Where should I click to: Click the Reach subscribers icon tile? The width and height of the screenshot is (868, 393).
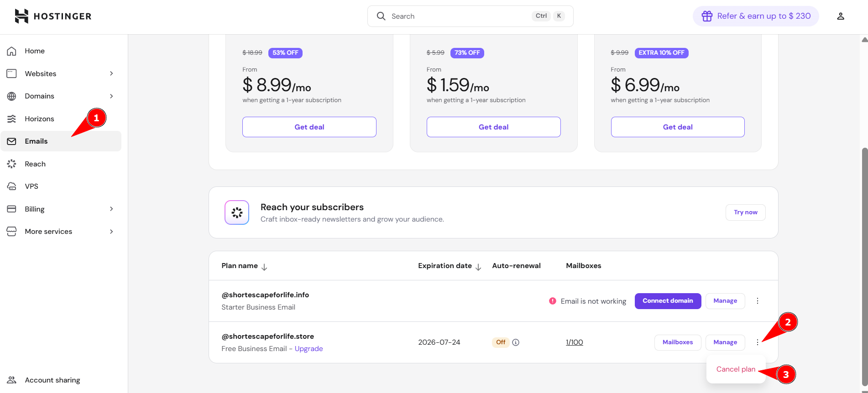tap(237, 212)
